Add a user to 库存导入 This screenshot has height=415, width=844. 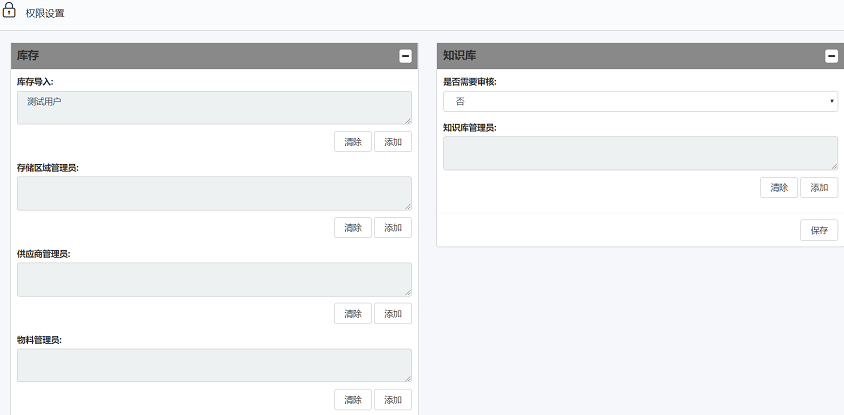point(392,142)
